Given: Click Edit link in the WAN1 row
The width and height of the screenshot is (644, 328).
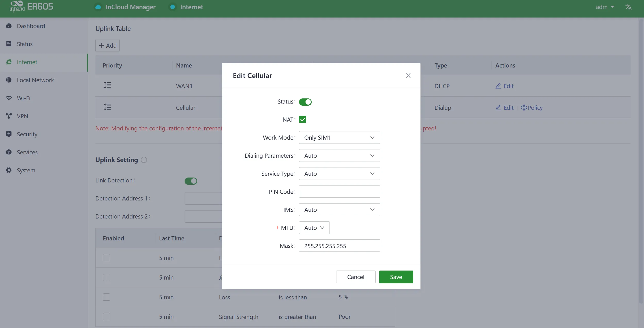Looking at the screenshot, I should pyautogui.click(x=505, y=86).
